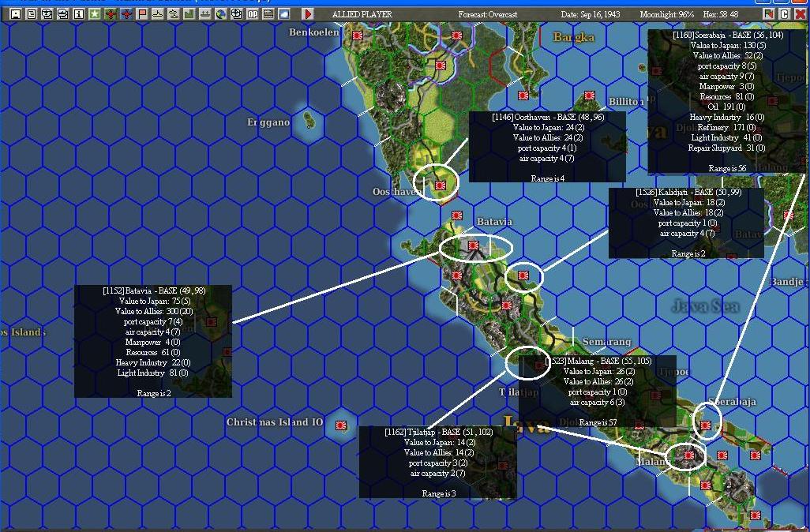Click the 'Moonlight: 96%' status text
810x532 pixels.
tap(667, 14)
